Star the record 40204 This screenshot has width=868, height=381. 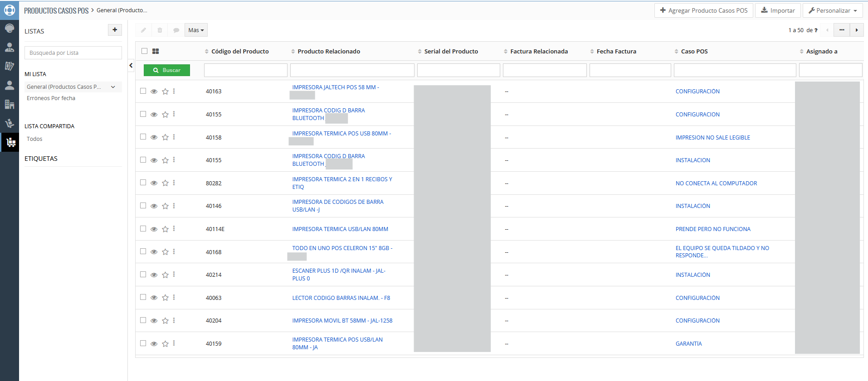[165, 321]
